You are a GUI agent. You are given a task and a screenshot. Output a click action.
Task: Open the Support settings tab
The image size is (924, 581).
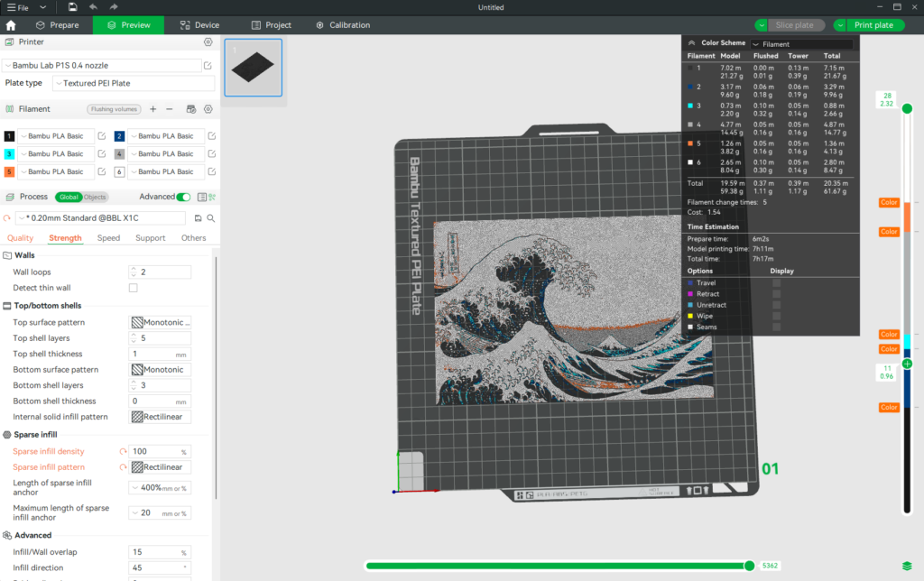tap(151, 238)
